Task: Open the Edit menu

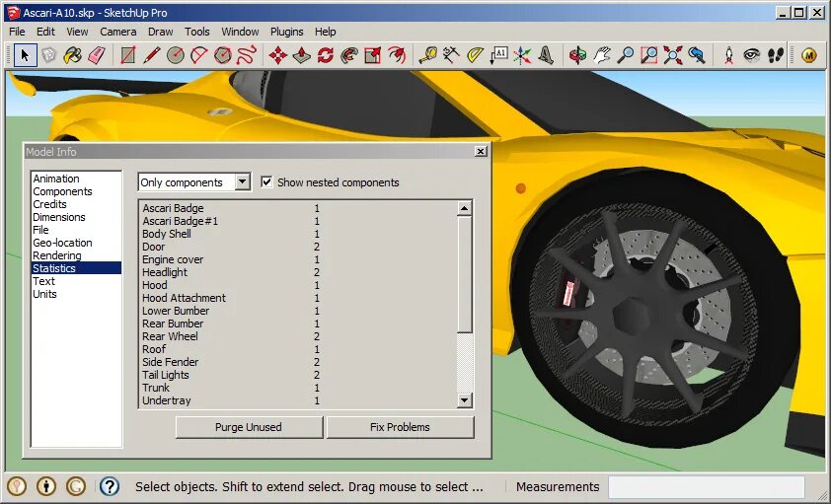Action: (45, 32)
